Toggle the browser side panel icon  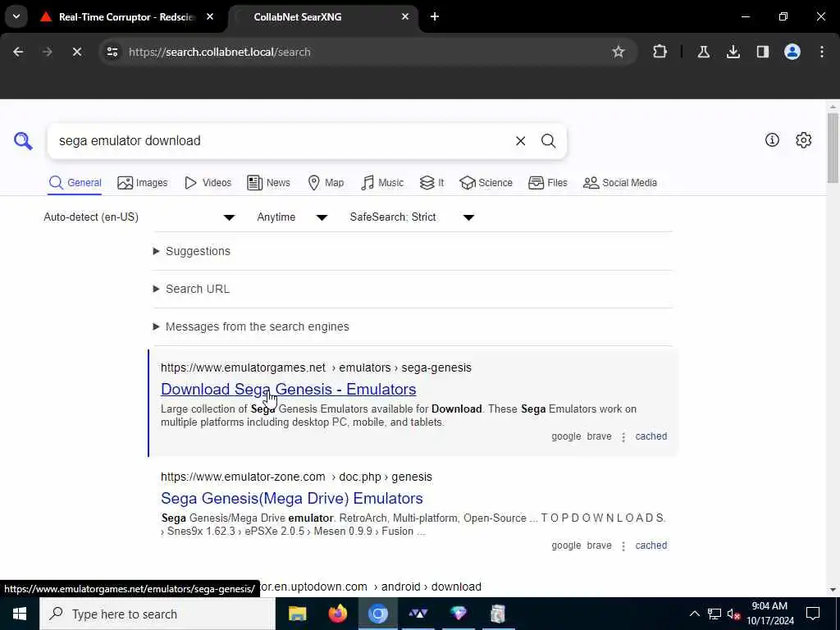pos(762,52)
